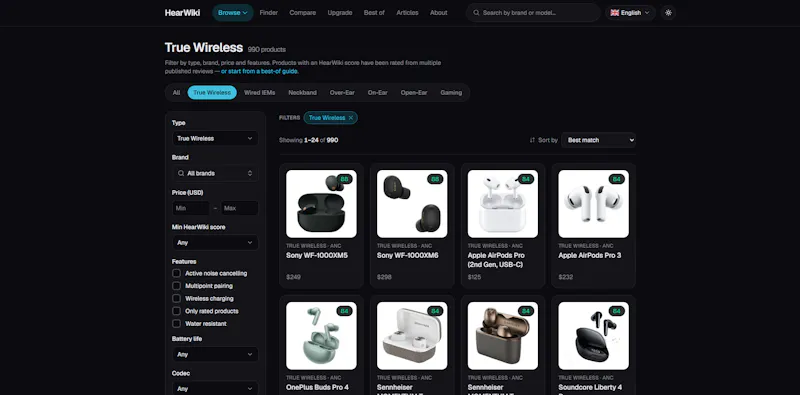
Task: Open the All brands selector
Action: pyautogui.click(x=215, y=174)
